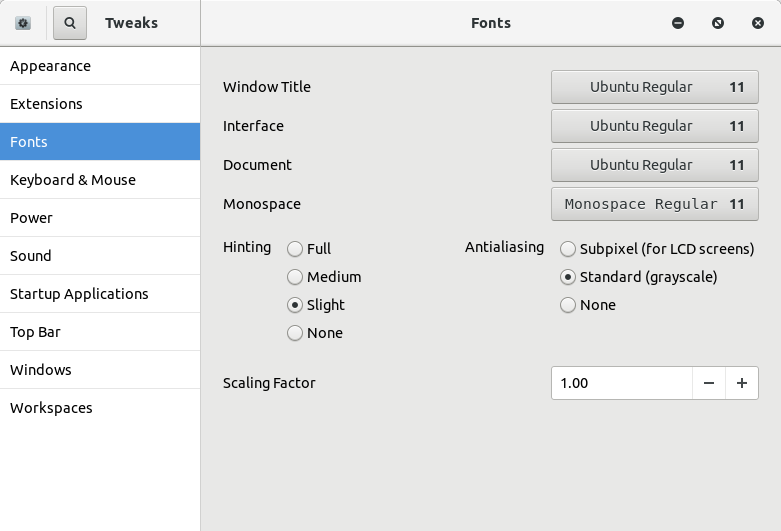Disable antialiasing by selecting None
This screenshot has height=531, width=781.
coord(568,305)
